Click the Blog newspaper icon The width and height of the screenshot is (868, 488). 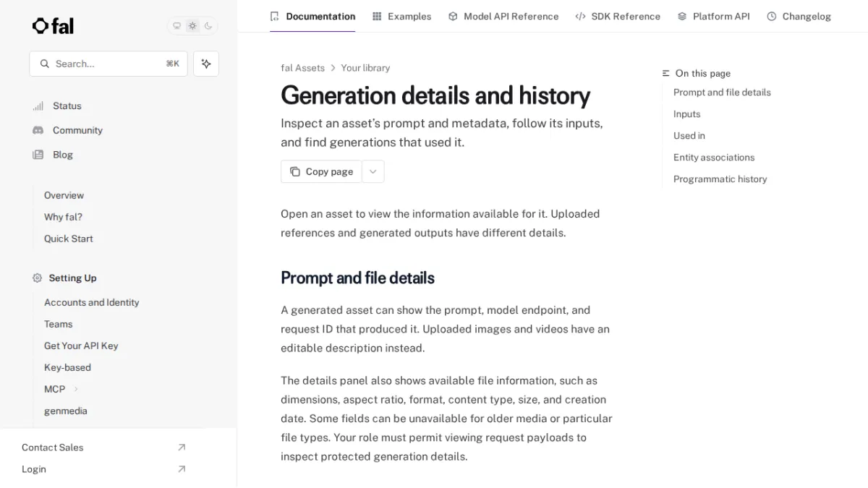click(38, 155)
